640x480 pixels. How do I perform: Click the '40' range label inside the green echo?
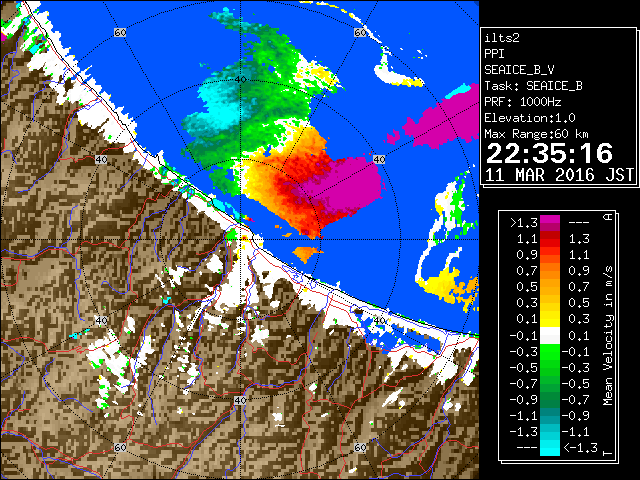(240, 79)
